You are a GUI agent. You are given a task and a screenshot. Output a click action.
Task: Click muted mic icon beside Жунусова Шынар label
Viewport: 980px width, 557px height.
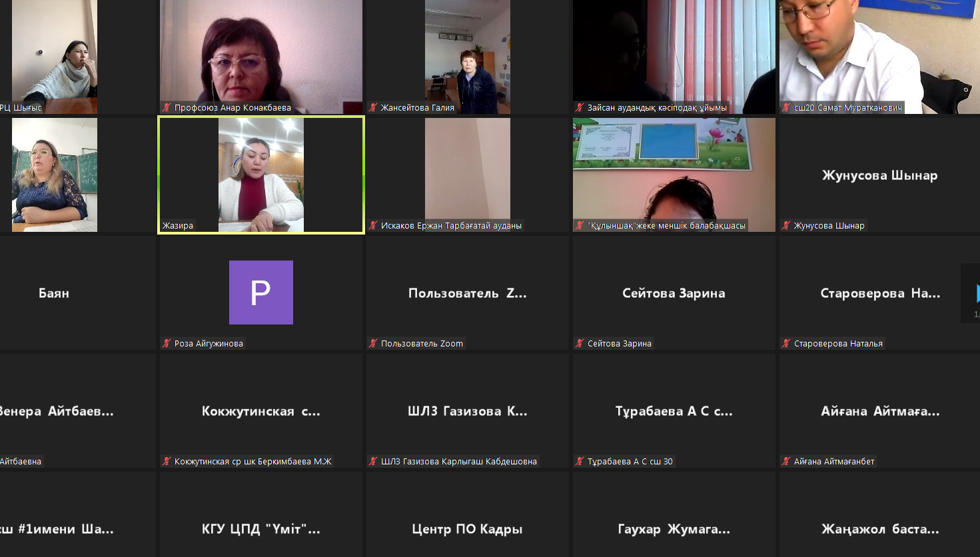pos(786,225)
